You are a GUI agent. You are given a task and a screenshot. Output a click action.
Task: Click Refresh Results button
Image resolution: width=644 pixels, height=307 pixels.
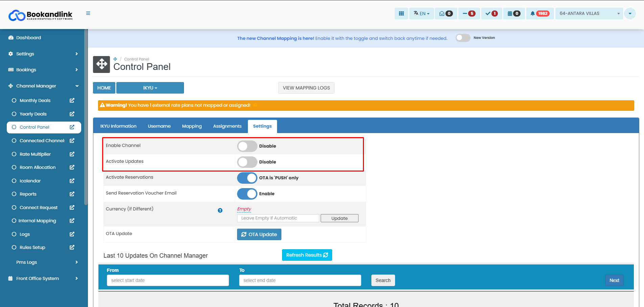307,255
